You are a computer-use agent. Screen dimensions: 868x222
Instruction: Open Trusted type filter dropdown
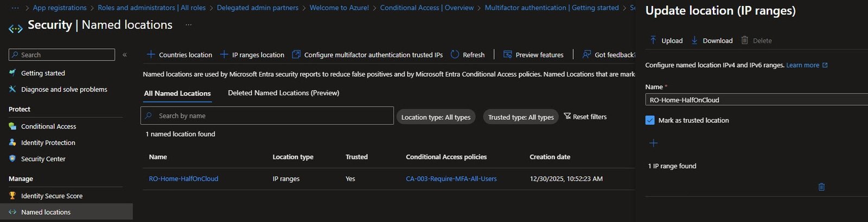(x=520, y=117)
